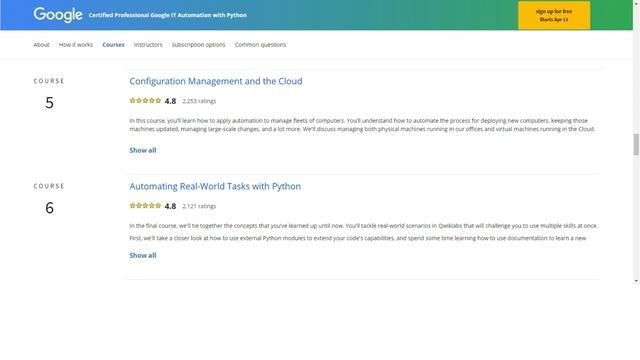This screenshot has height=360, width=640.
Task: Click the course number 5 label
Action: point(49,103)
